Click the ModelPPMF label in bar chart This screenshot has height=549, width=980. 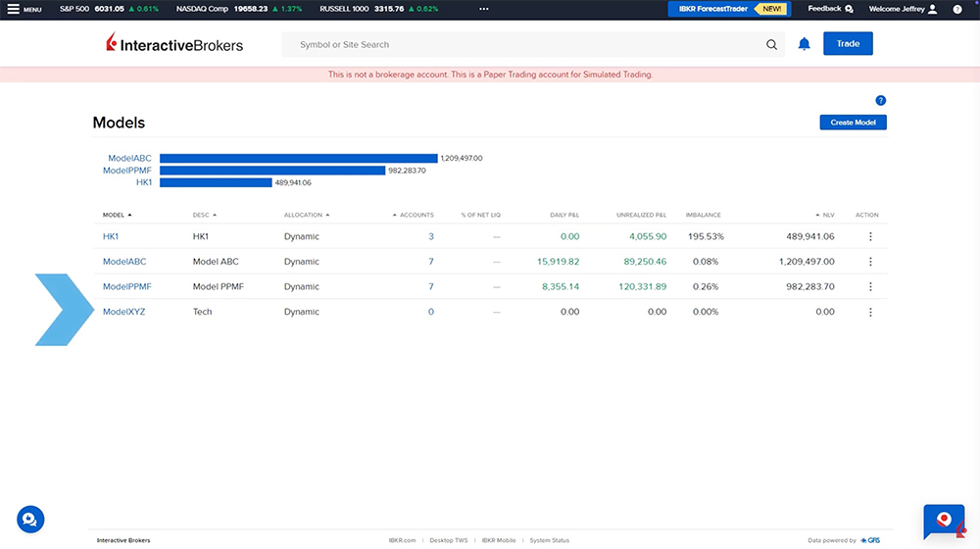tap(126, 170)
